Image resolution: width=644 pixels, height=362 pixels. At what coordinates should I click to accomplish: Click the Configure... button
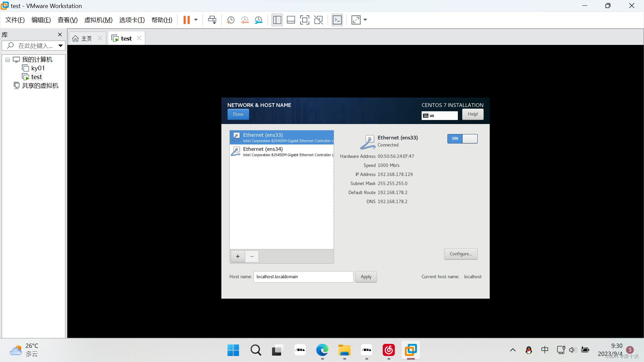pos(461,254)
